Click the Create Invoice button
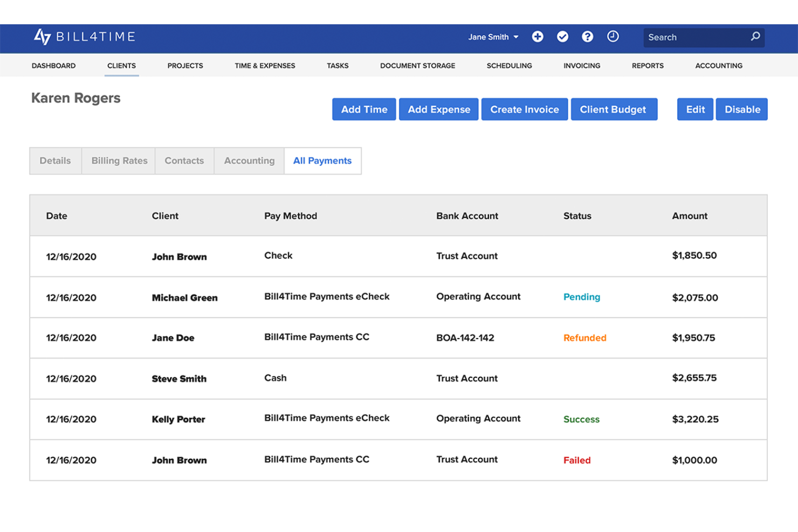The height and width of the screenshot is (532, 798). pyautogui.click(x=525, y=109)
